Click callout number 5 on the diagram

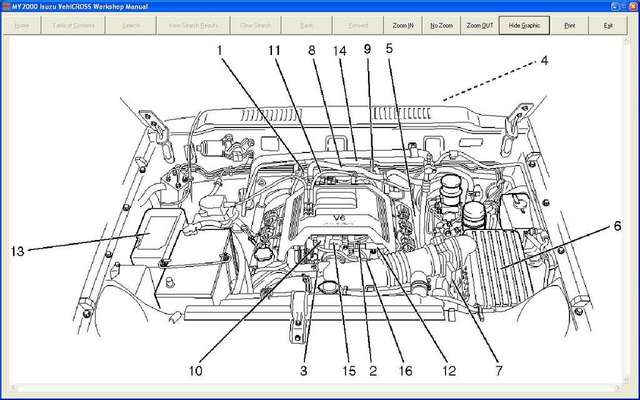click(x=389, y=49)
